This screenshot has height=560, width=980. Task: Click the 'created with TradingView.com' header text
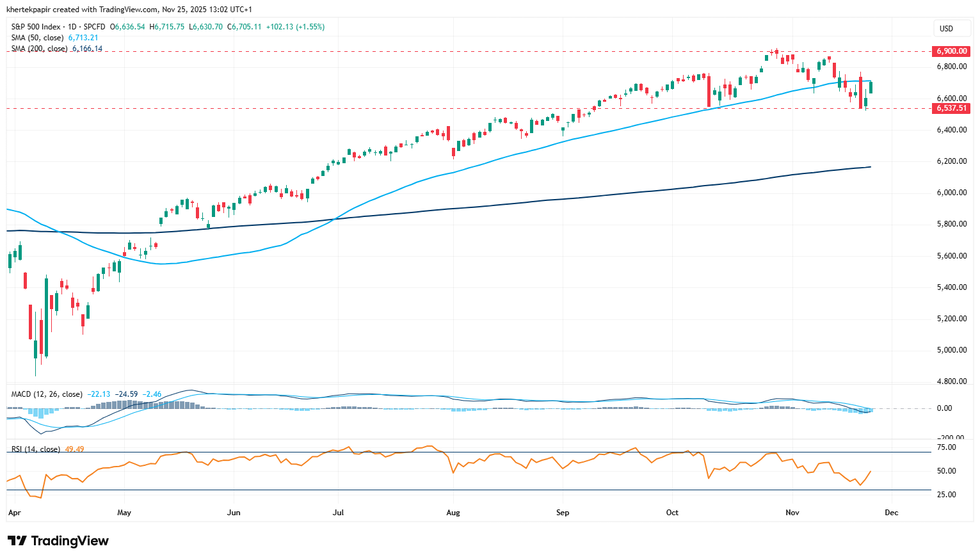[x=105, y=10]
